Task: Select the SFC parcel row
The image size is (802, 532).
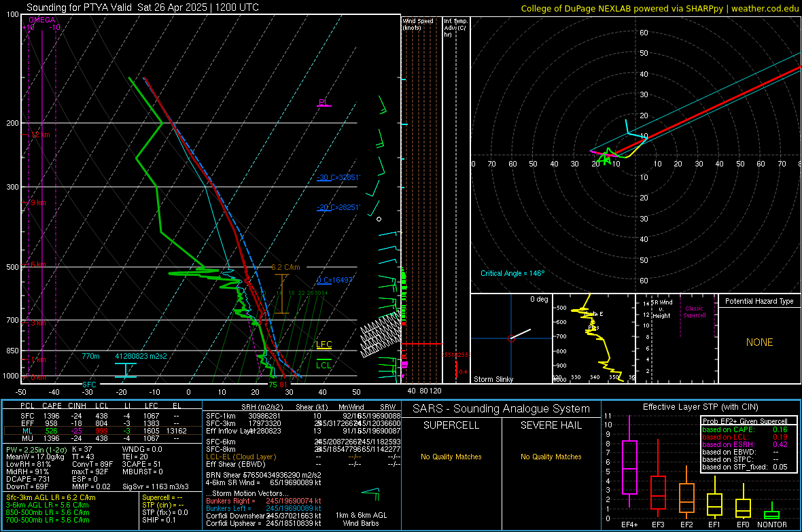Action: click(102, 416)
